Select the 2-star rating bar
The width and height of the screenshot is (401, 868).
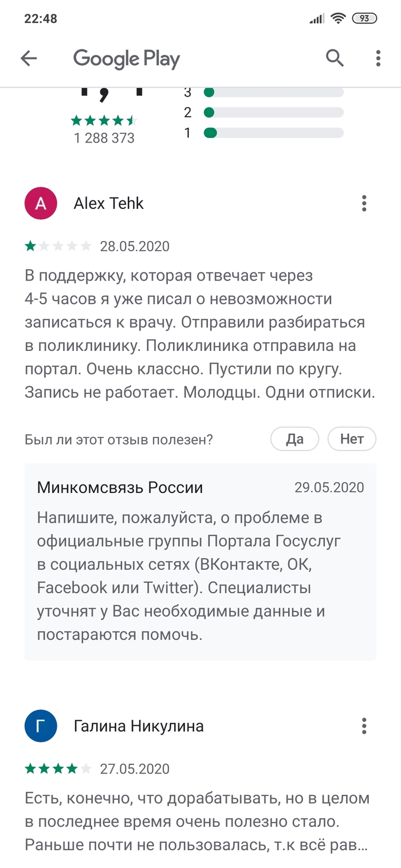click(273, 112)
